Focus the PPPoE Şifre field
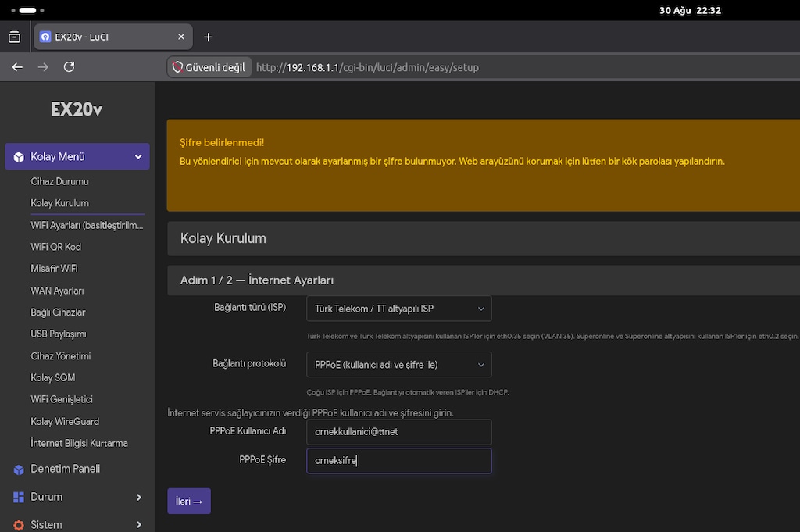 coord(399,461)
